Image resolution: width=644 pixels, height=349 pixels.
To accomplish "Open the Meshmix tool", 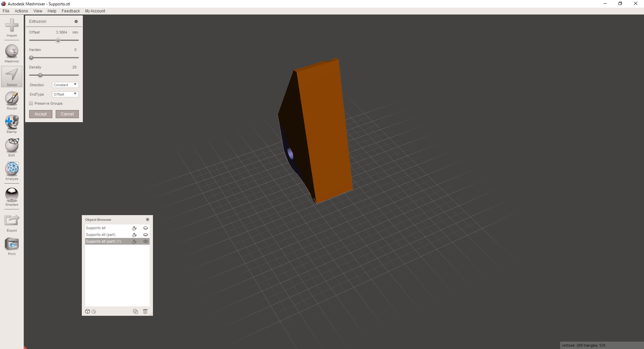I will [x=12, y=53].
